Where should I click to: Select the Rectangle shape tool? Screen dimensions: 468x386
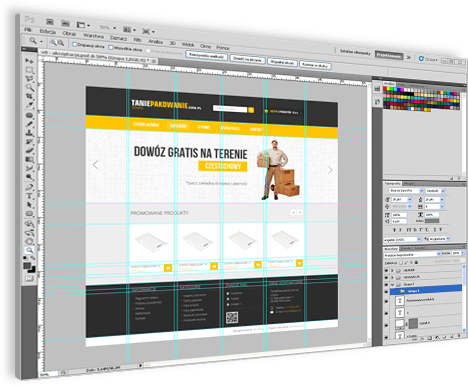click(29, 214)
